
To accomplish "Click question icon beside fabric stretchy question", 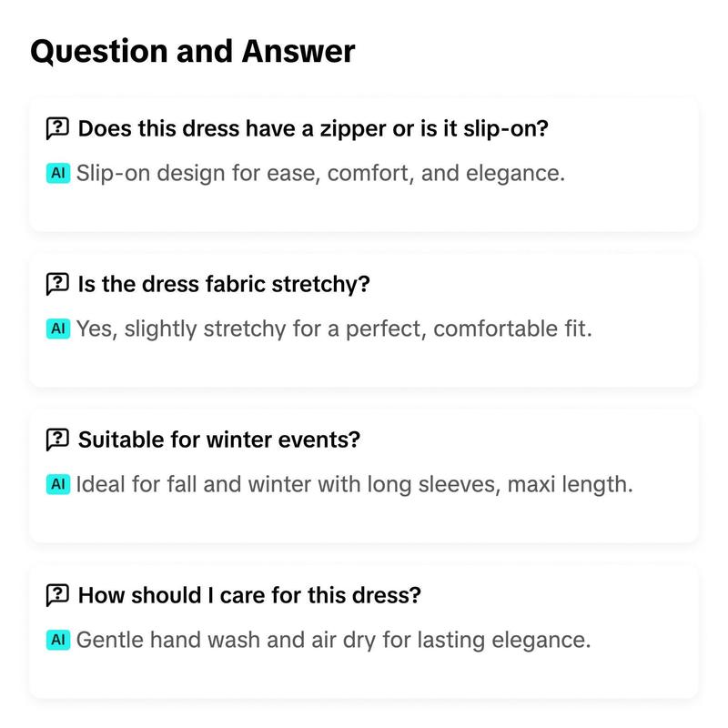I will click(57, 284).
